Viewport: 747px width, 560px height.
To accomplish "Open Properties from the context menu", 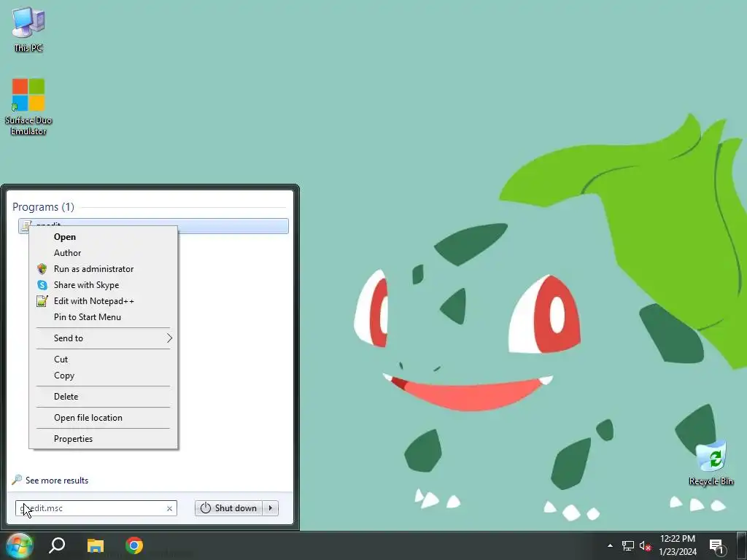I will [x=104, y=439].
